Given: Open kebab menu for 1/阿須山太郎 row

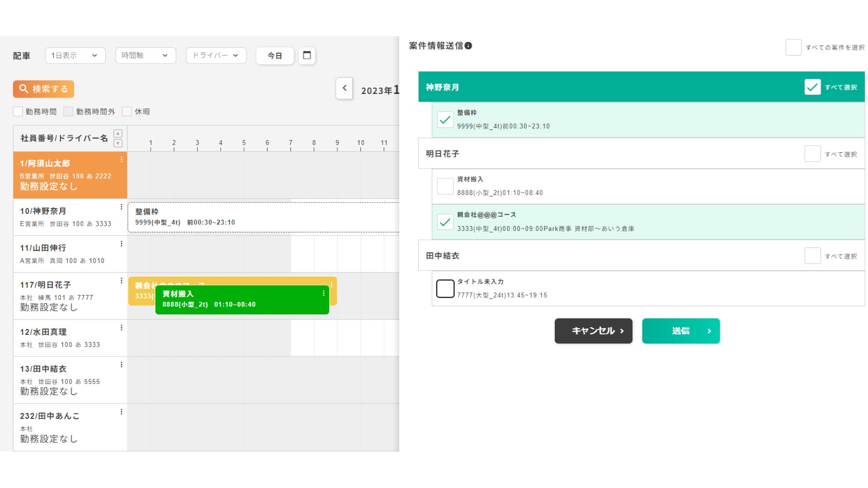Looking at the screenshot, I should (121, 160).
